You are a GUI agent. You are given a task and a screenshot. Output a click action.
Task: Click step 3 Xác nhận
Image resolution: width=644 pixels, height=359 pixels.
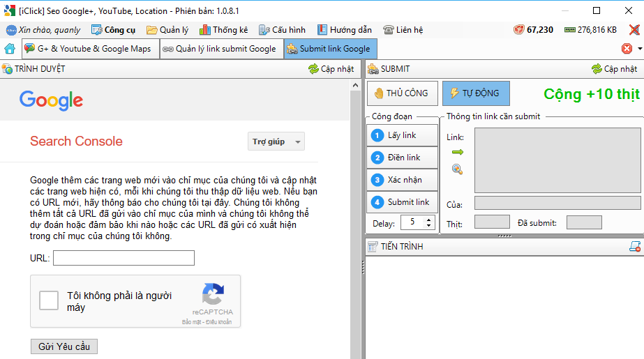coord(402,180)
